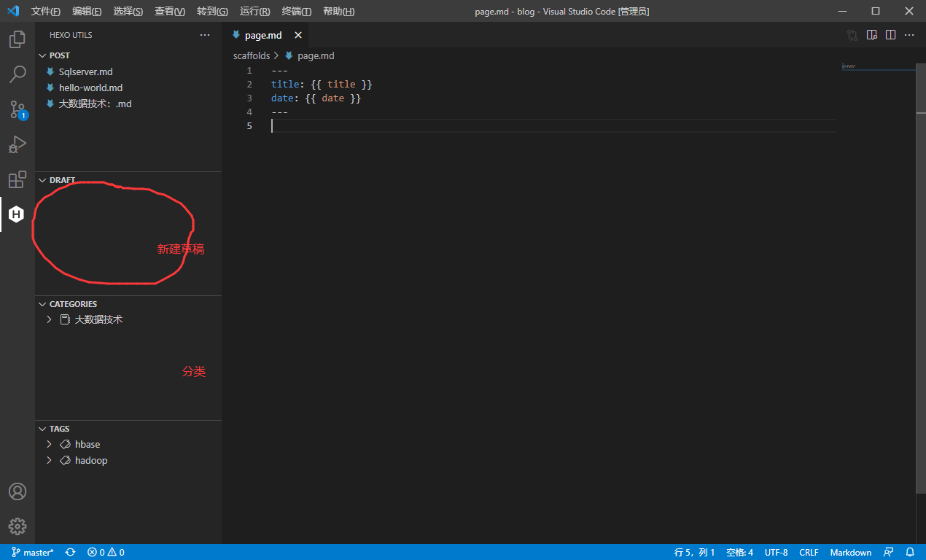The height and width of the screenshot is (560, 926).
Task: Close the page.md editor tab
Action: [x=298, y=35]
